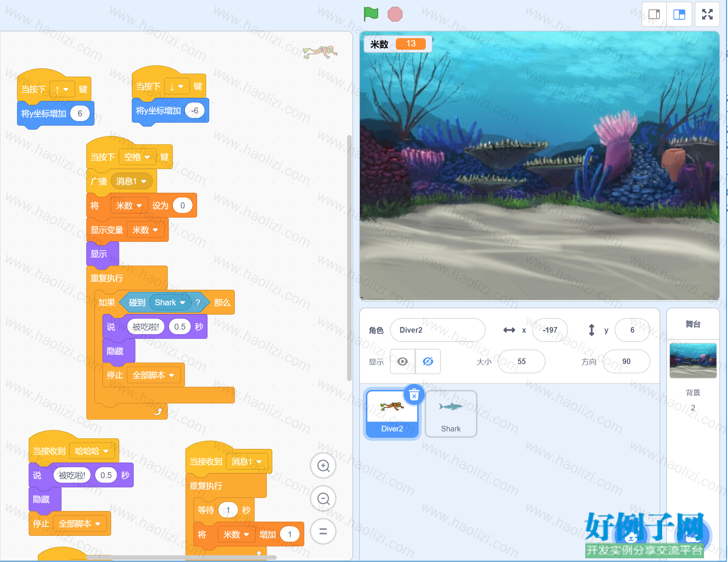Click the 隐藏 block under 哈哈哈 script
This screenshot has width=728, height=562.
click(x=45, y=500)
